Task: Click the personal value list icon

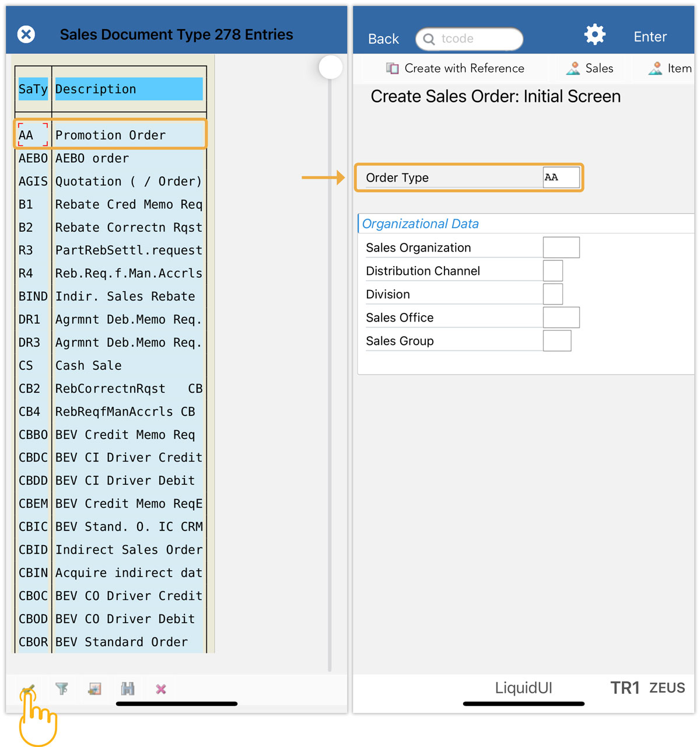Action: pyautogui.click(x=94, y=689)
